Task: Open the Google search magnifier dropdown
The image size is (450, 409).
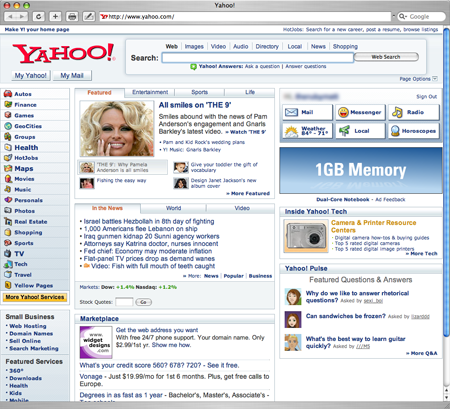Action: pos(402,16)
